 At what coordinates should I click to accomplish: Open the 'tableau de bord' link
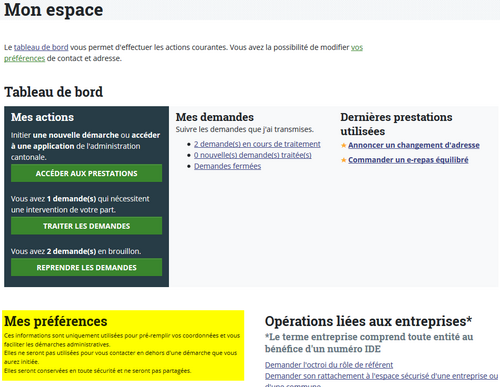pyautogui.click(x=41, y=47)
